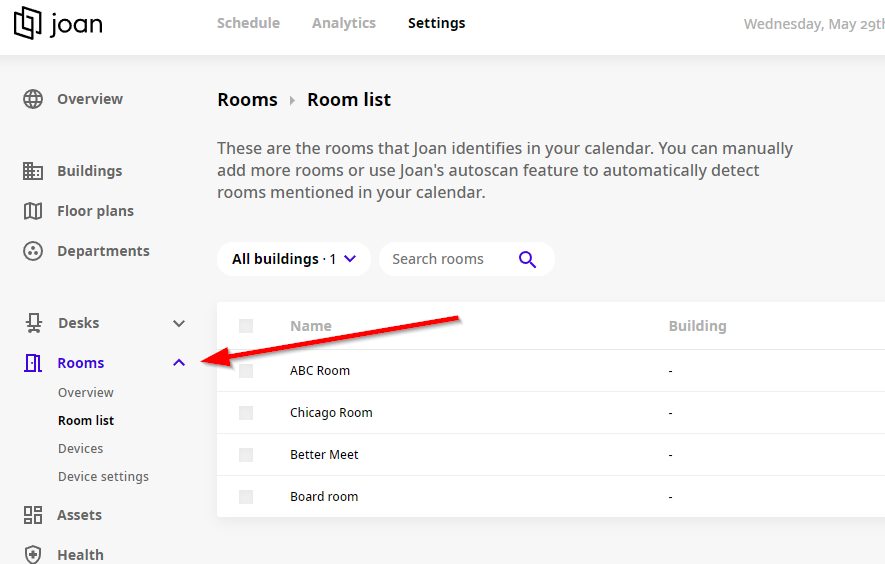Viewport: 885px width, 564px height.
Task: Select the Chicago Room checkbox
Action: pyautogui.click(x=246, y=413)
